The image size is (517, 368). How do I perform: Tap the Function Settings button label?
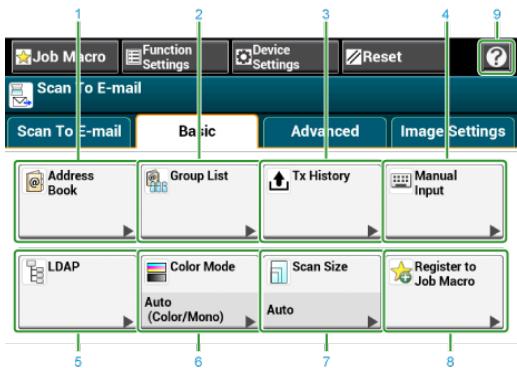[x=167, y=57]
